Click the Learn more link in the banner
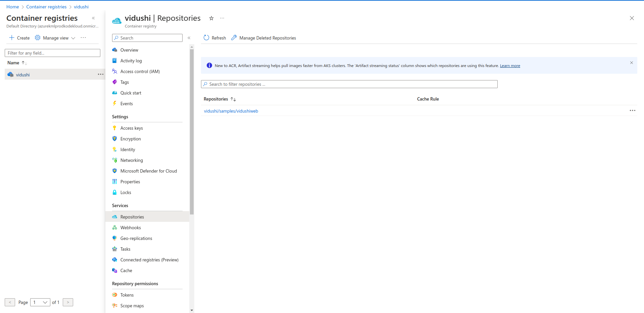644x313 pixels. (510, 66)
